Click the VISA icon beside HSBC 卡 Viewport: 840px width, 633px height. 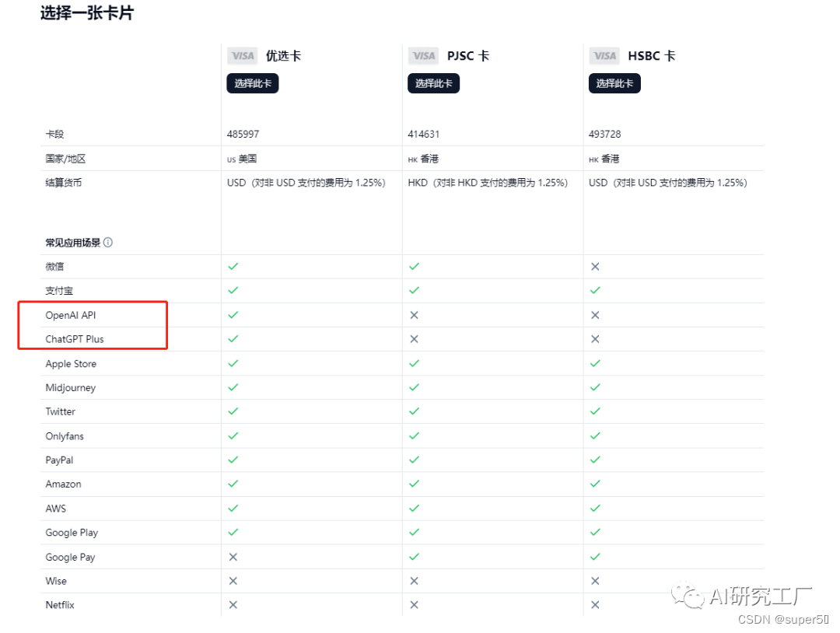tap(604, 55)
